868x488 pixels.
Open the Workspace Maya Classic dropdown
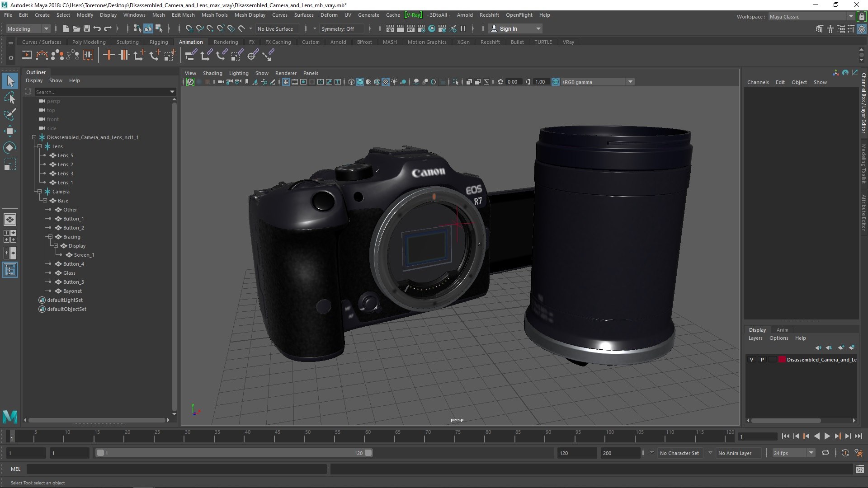(811, 17)
